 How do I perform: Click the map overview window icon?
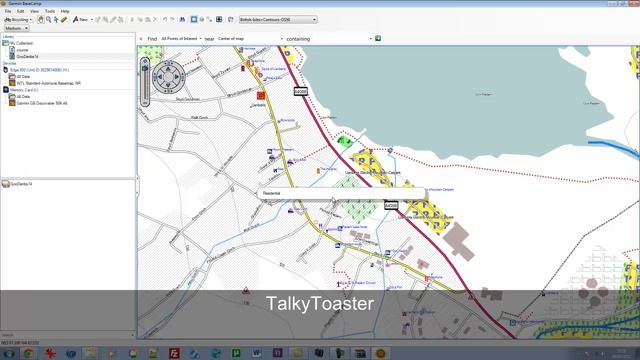(219, 20)
